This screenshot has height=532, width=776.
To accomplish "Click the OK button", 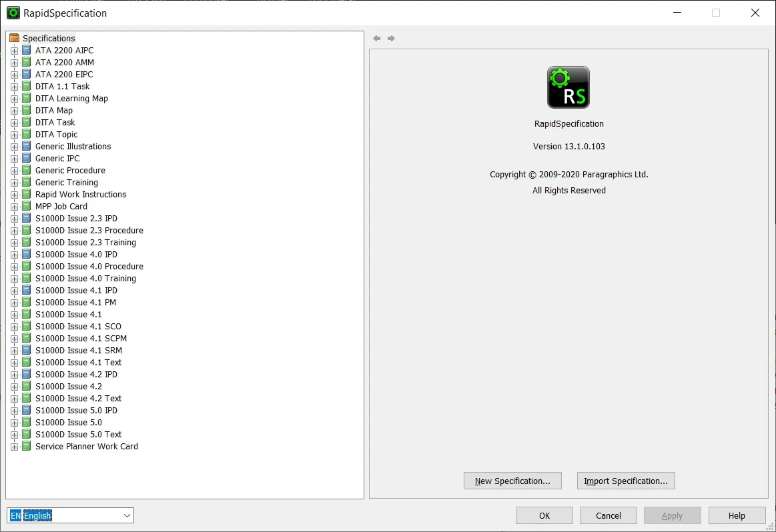I will coord(544,516).
